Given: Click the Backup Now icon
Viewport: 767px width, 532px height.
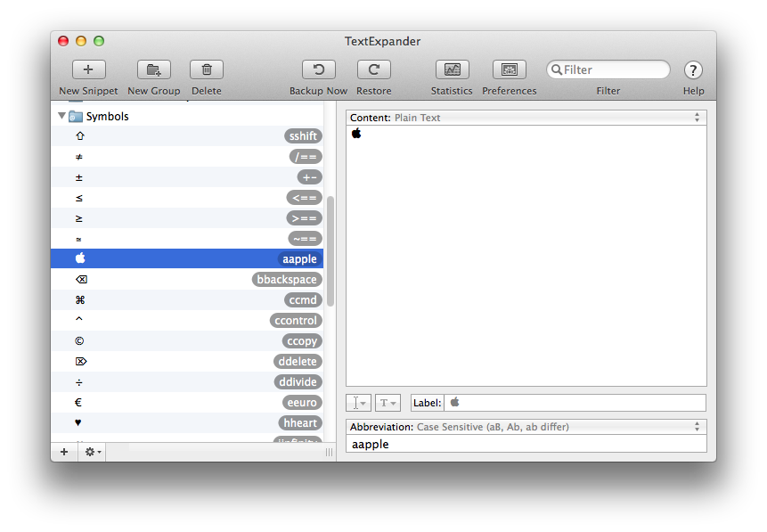Looking at the screenshot, I should click(318, 70).
